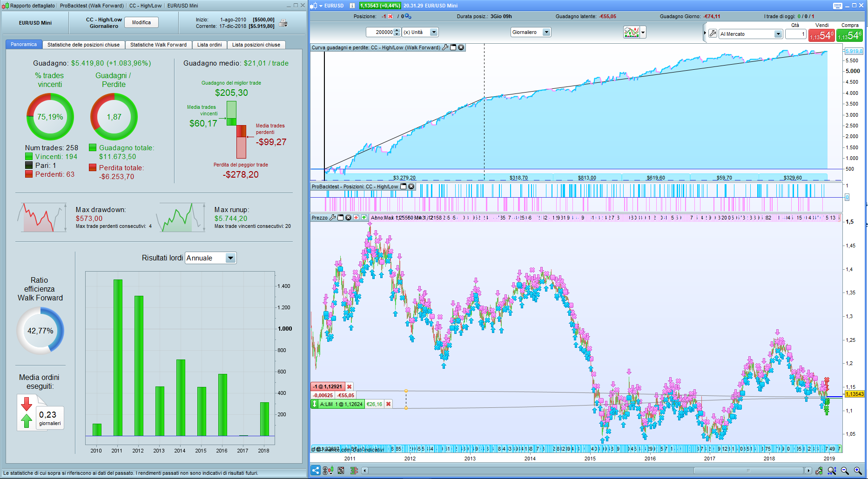Close the equity curve panel

click(x=461, y=47)
